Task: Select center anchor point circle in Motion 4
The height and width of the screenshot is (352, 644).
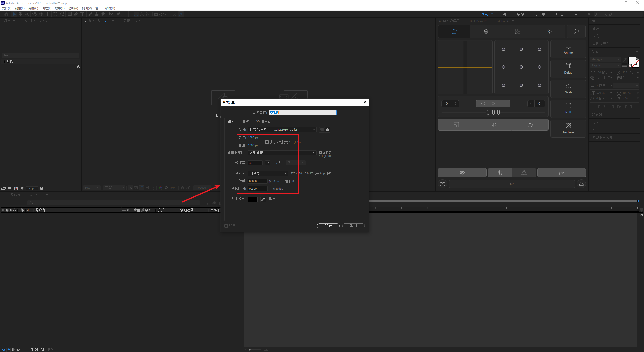Action: point(521,67)
